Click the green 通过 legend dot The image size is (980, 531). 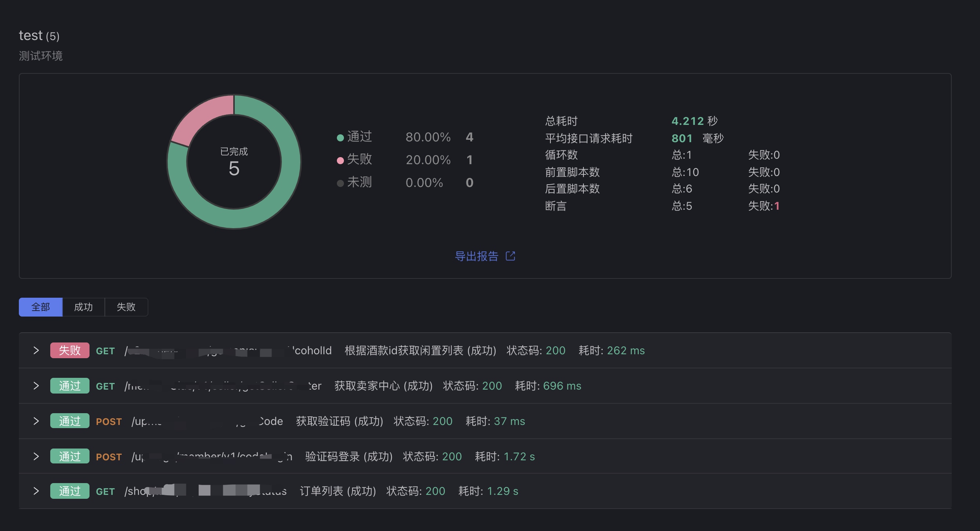point(340,137)
